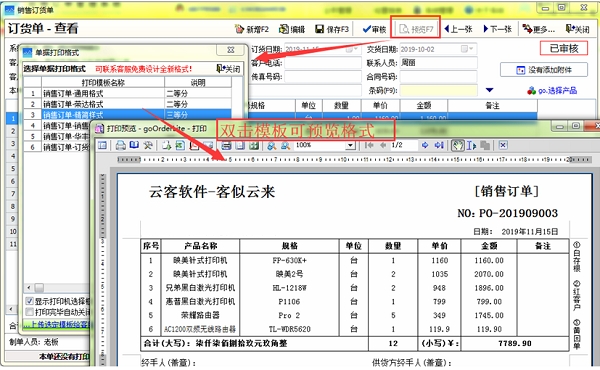Click the zoom-in magnifier in preview toolbar
This screenshot has height=370, width=600.
[x=272, y=145]
